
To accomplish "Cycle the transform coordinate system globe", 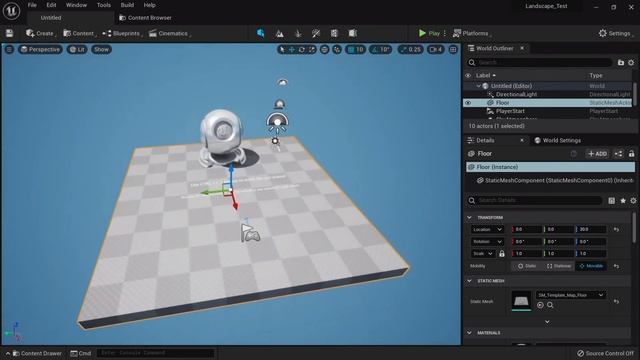I will coord(324,49).
